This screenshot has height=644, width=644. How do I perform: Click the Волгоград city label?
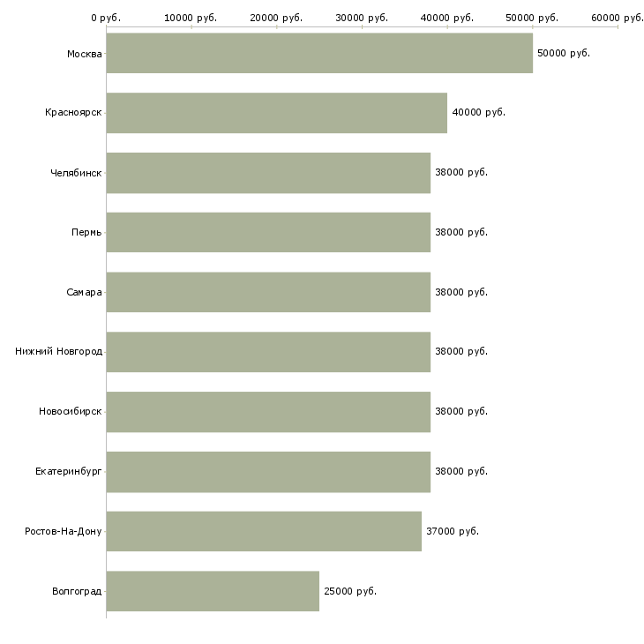pyautogui.click(x=77, y=591)
